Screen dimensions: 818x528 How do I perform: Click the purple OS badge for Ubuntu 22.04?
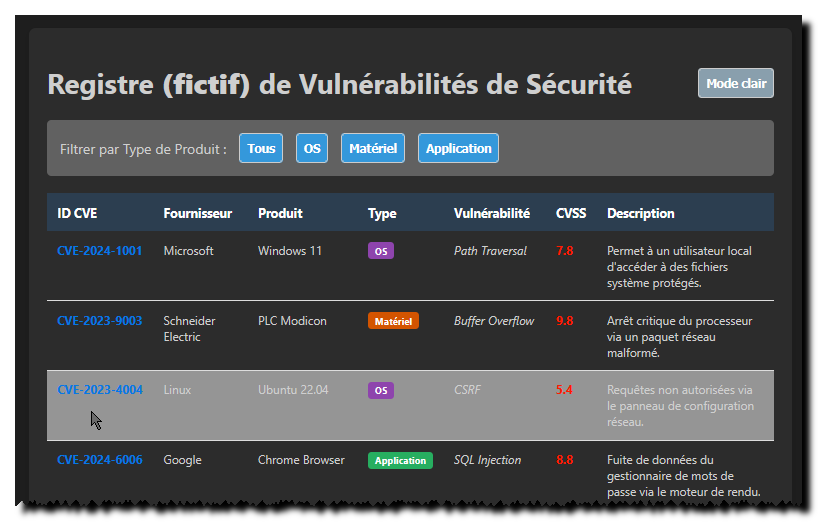pos(381,390)
